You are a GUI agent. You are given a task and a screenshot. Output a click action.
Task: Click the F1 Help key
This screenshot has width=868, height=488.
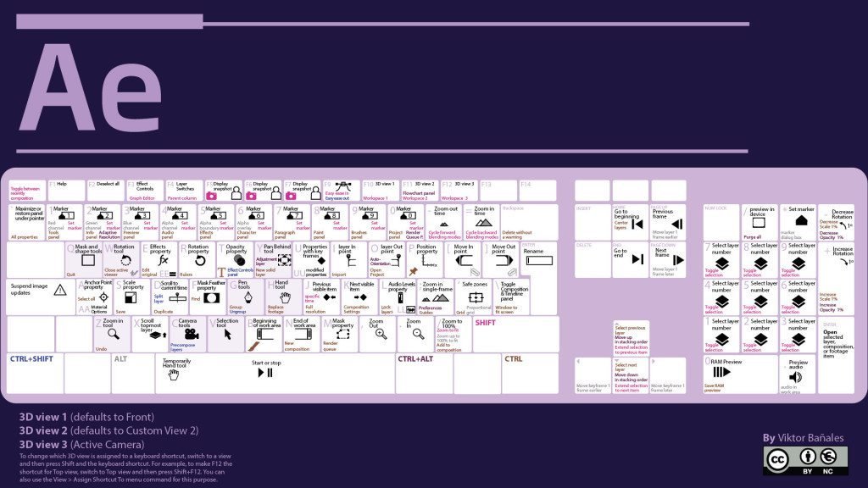[x=66, y=191]
